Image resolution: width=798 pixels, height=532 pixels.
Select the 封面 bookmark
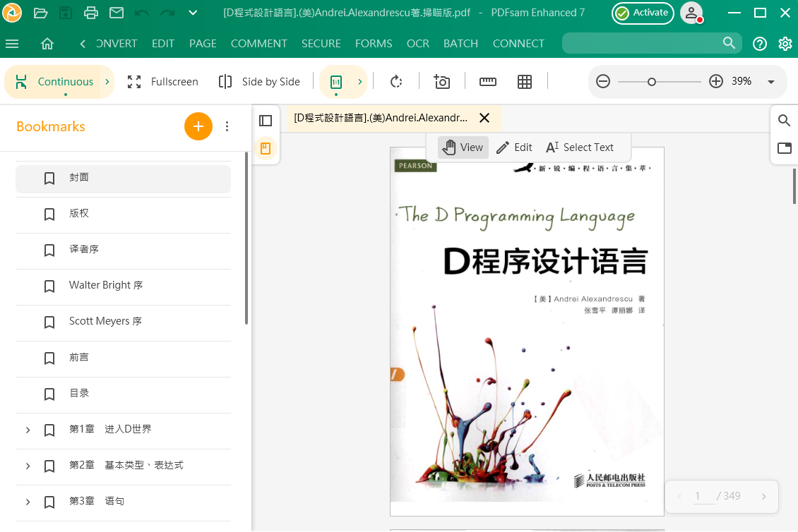[123, 178]
